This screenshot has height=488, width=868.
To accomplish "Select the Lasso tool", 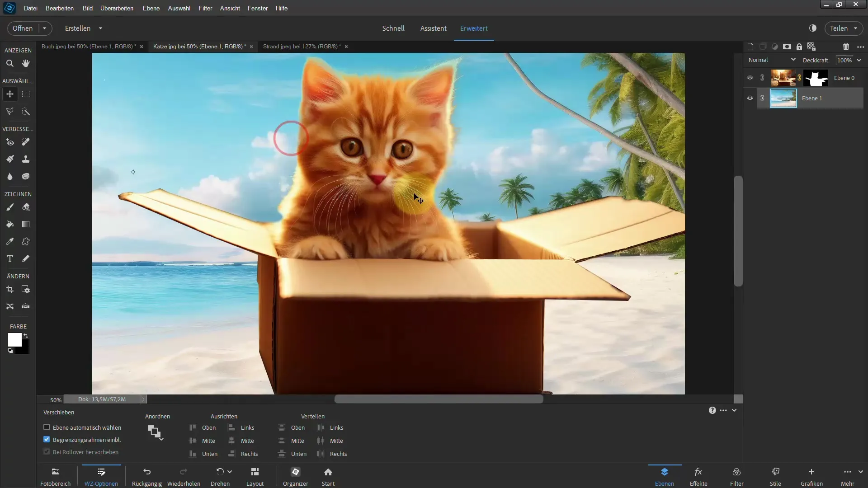I will (x=9, y=111).
